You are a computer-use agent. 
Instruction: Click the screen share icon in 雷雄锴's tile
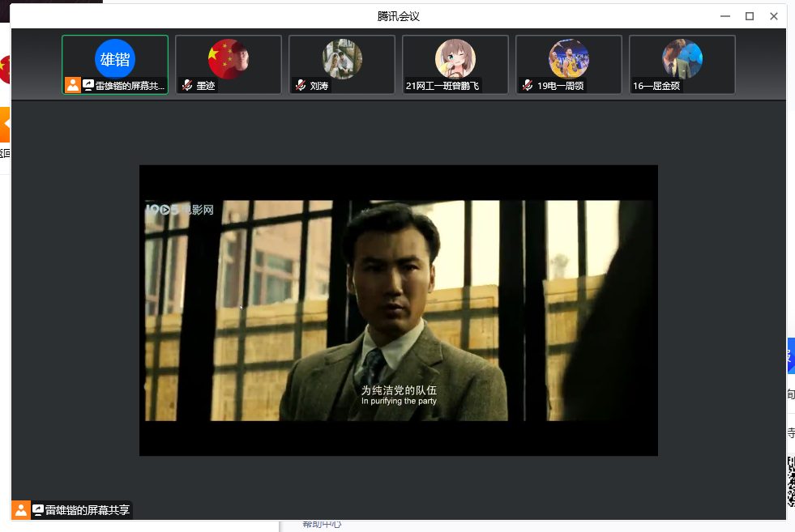pos(88,85)
